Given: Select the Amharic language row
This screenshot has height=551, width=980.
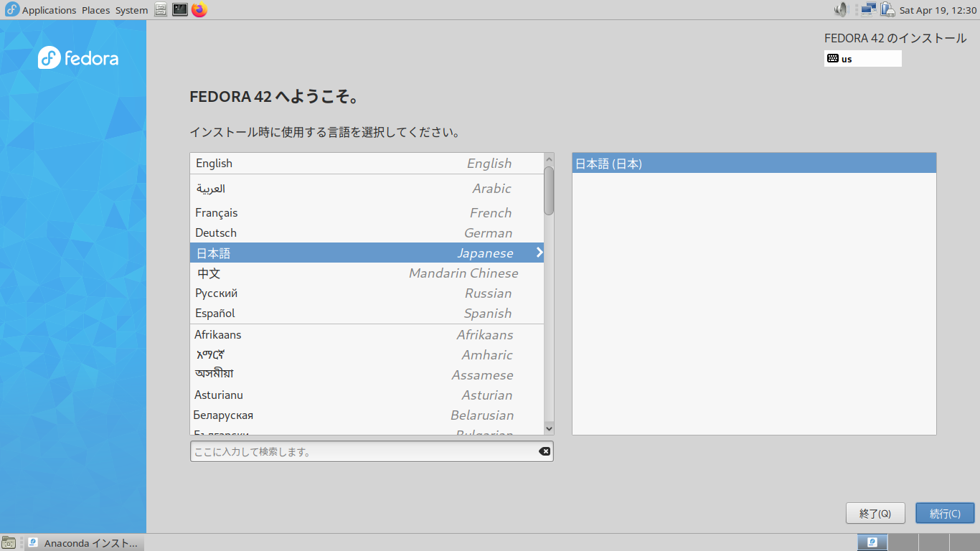Looking at the screenshot, I should (x=367, y=355).
